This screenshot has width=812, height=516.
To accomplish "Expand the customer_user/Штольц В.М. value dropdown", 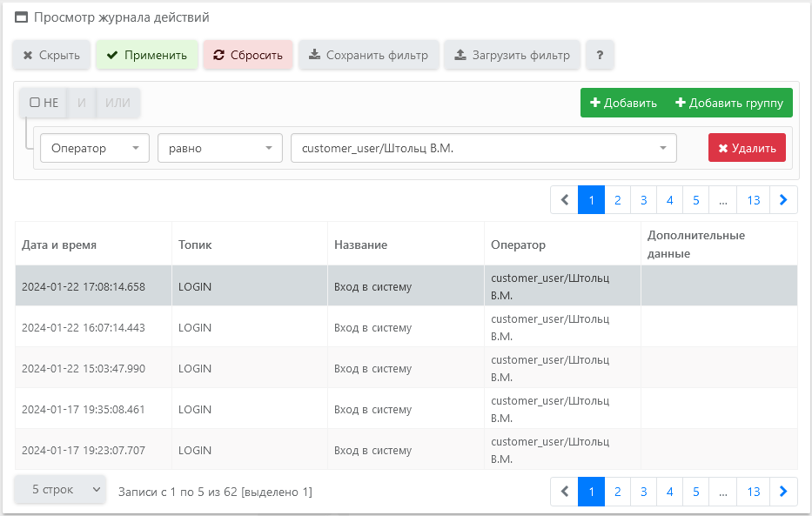I will (x=483, y=148).
